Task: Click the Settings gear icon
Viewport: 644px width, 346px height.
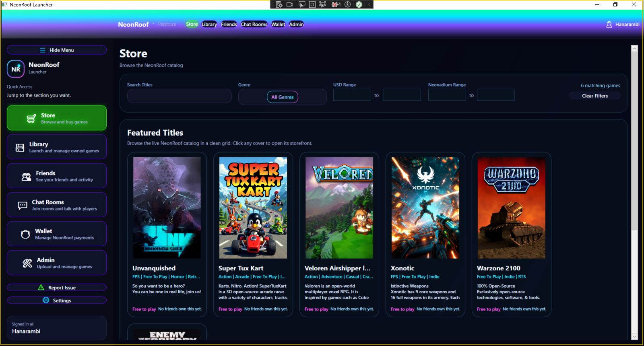Action: coord(46,300)
